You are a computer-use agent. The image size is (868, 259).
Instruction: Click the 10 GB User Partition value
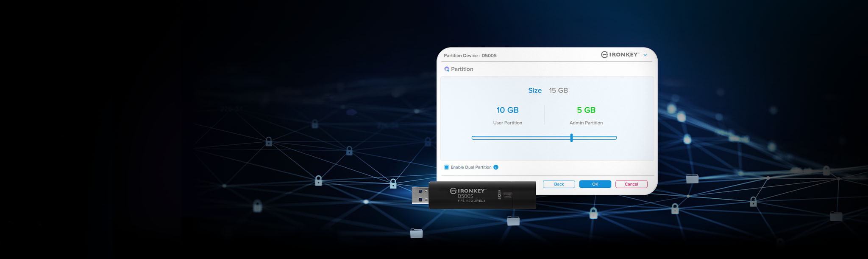[x=507, y=110]
